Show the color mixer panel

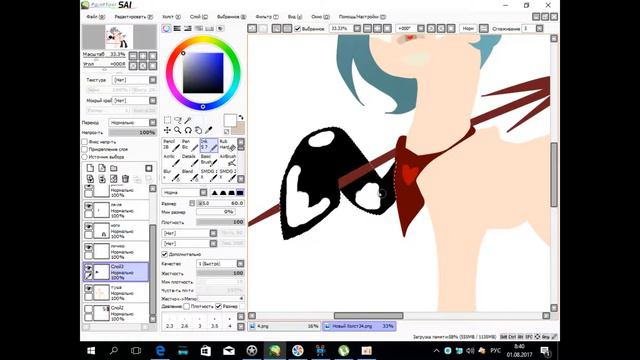199,28
